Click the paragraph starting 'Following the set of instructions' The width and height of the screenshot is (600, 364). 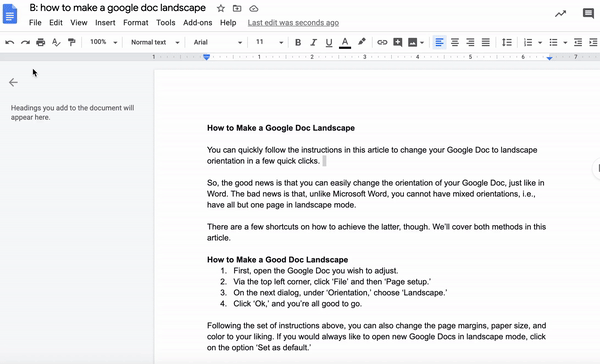pyautogui.click(x=377, y=336)
